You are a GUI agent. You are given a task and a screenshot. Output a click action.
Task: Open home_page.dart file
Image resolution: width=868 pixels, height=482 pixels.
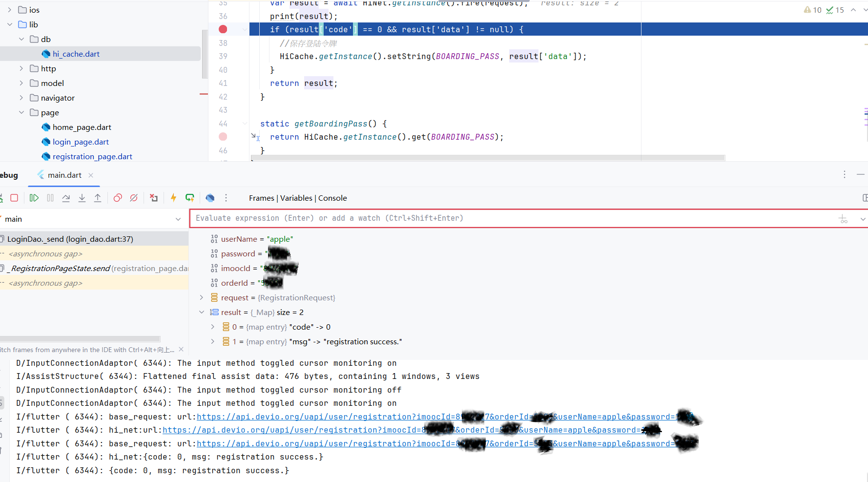pos(82,127)
